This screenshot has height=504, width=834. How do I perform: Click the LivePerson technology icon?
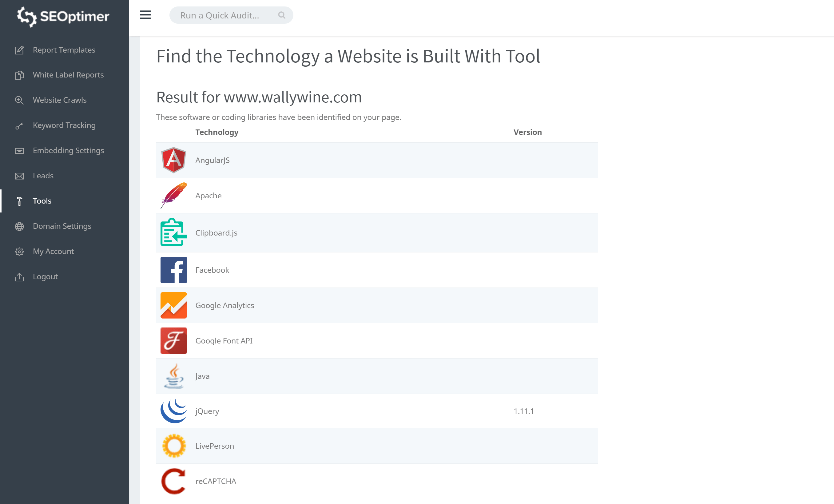click(174, 446)
